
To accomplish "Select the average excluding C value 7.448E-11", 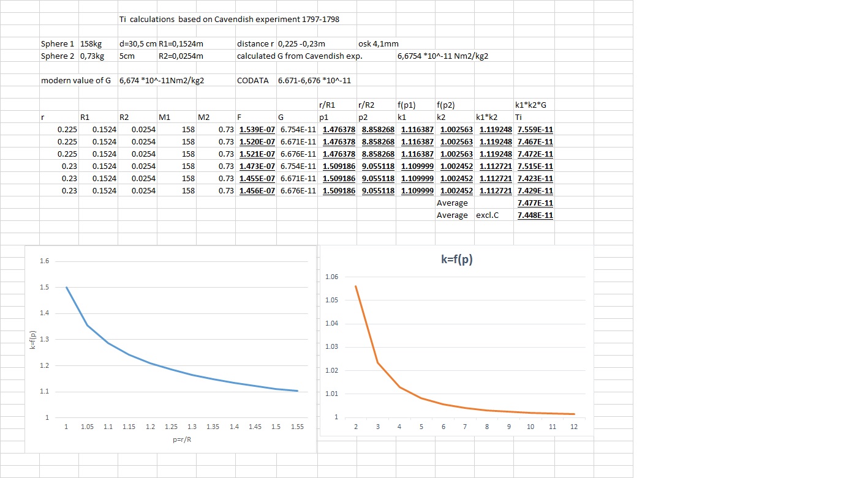I will pos(535,215).
